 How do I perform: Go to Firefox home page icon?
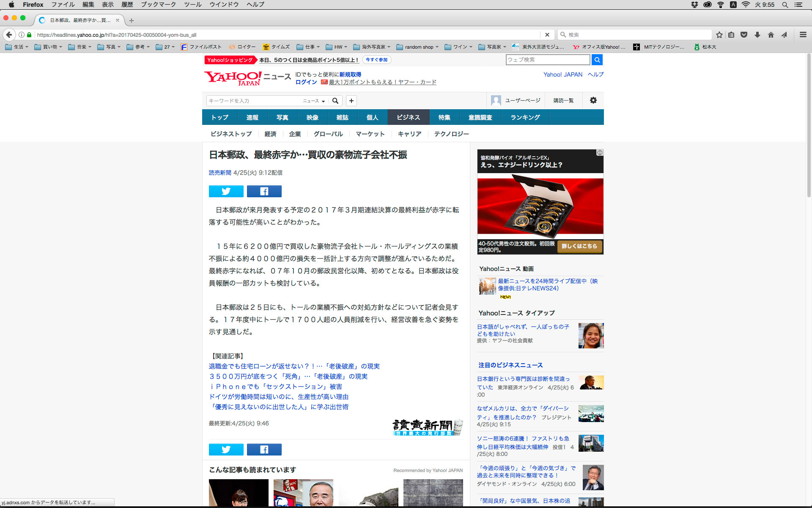click(771, 35)
